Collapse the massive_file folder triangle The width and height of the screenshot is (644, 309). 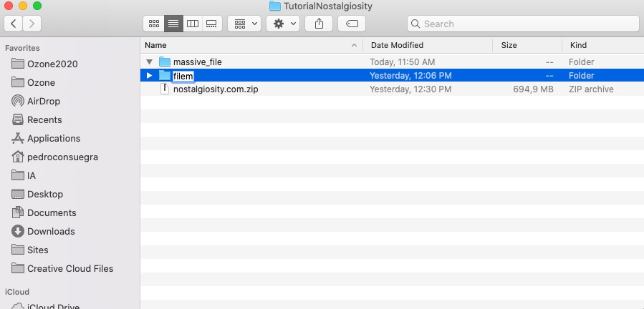pyautogui.click(x=149, y=62)
